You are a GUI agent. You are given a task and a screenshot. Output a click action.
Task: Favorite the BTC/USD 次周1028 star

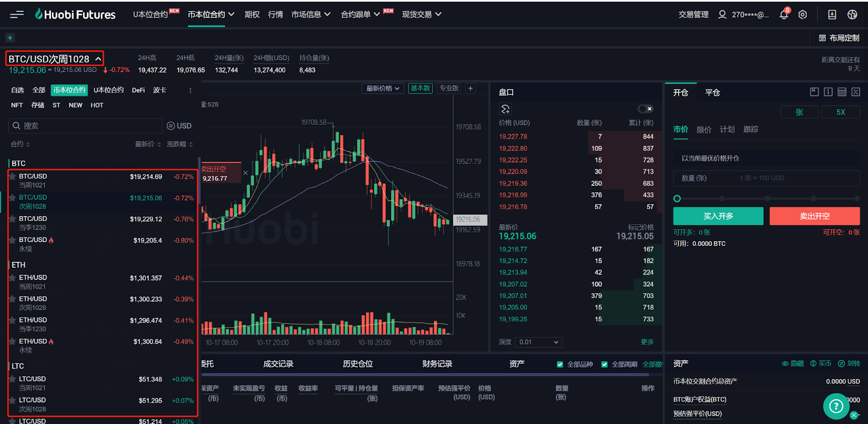pos(12,198)
